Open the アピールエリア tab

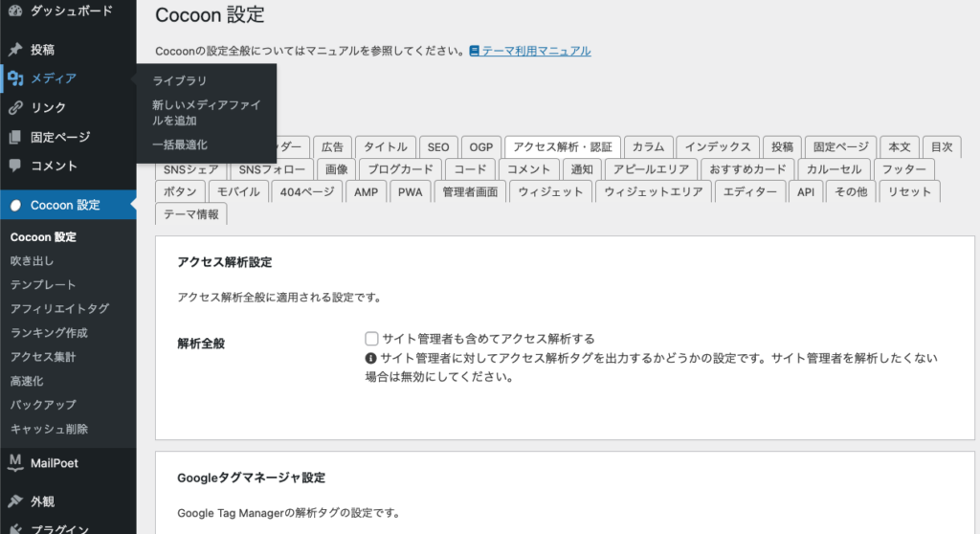651,169
